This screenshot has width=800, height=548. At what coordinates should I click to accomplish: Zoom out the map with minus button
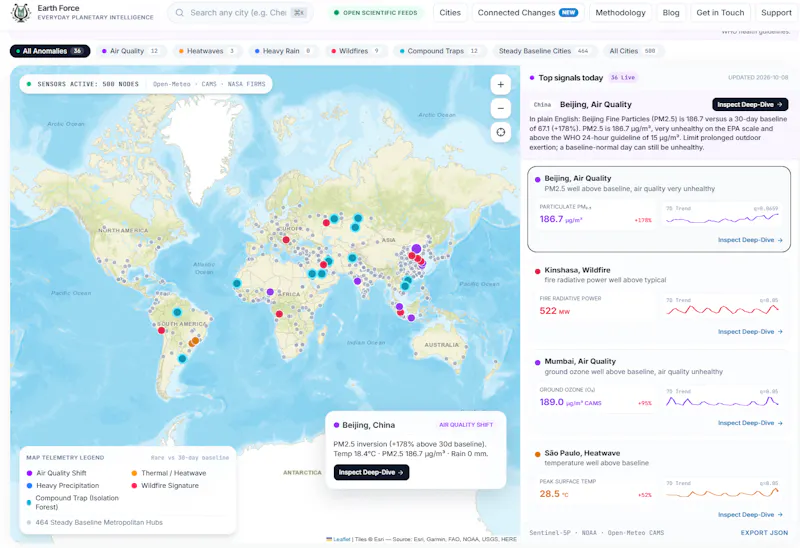pos(501,108)
